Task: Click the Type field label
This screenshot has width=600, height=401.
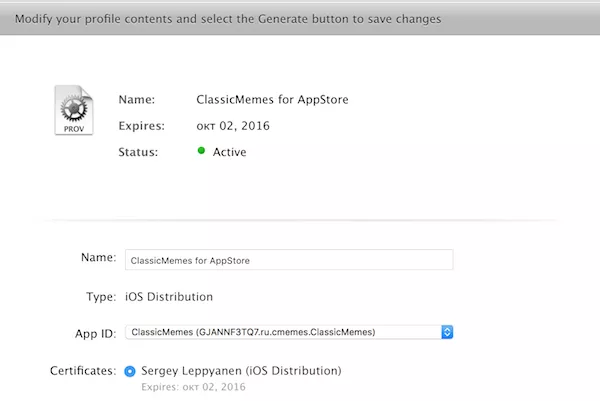Action: [101, 297]
